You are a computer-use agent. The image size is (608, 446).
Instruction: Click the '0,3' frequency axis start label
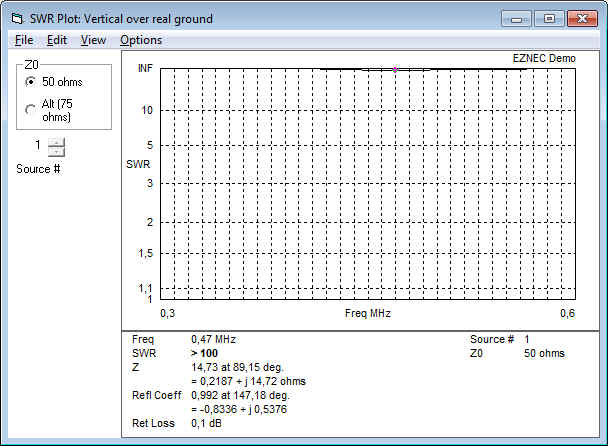pos(168,313)
